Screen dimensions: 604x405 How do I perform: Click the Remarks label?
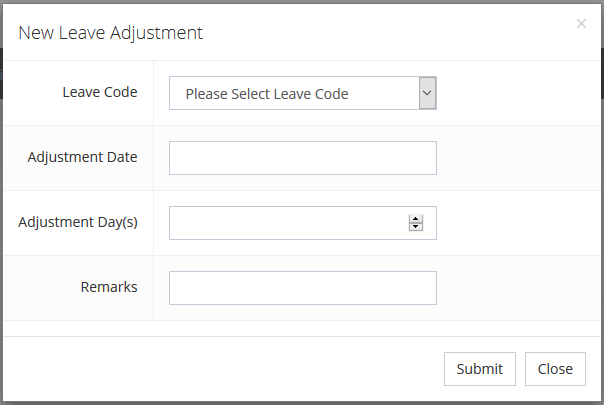(109, 287)
